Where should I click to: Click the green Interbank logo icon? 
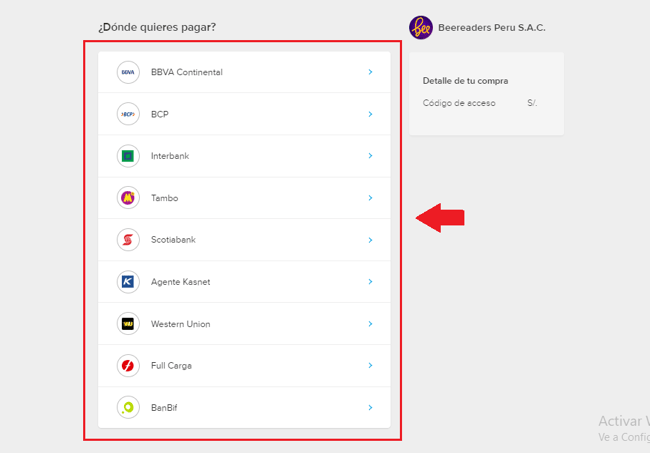click(x=128, y=156)
